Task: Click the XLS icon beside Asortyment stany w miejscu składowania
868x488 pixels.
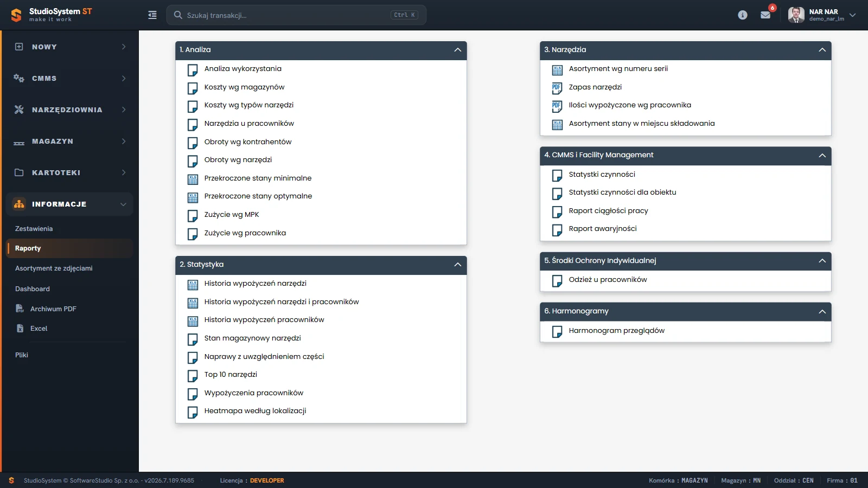Action: 557,124
